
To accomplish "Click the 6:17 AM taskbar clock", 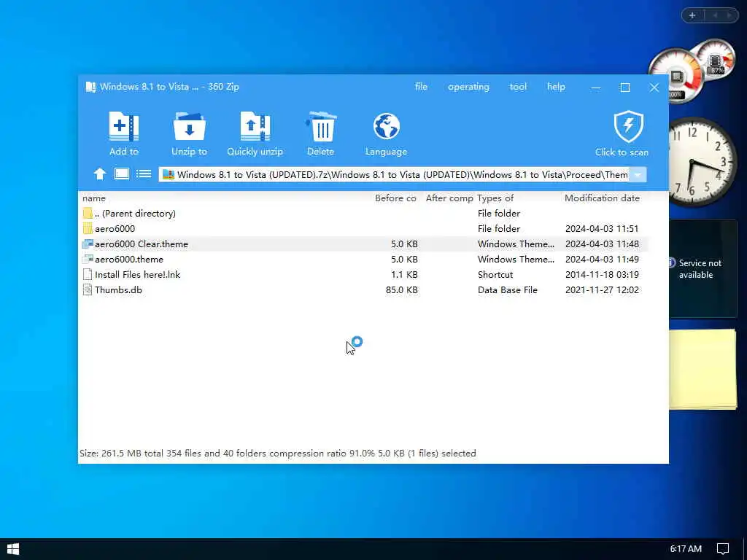I will (686, 549).
